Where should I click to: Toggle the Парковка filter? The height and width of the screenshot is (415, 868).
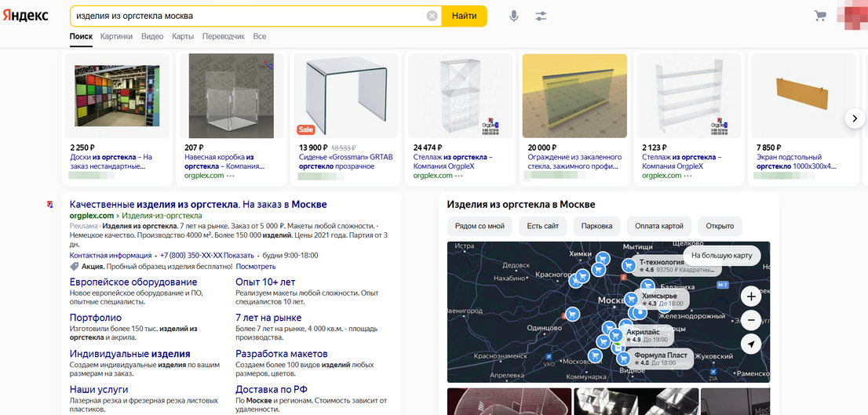coord(596,226)
